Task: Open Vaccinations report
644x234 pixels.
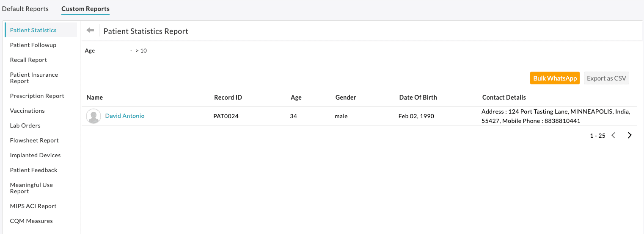Action: [27, 111]
